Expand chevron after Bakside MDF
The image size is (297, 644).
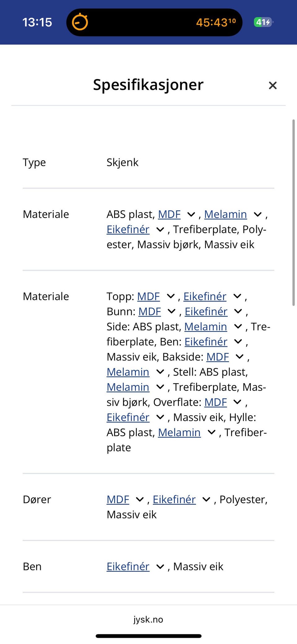point(239,357)
